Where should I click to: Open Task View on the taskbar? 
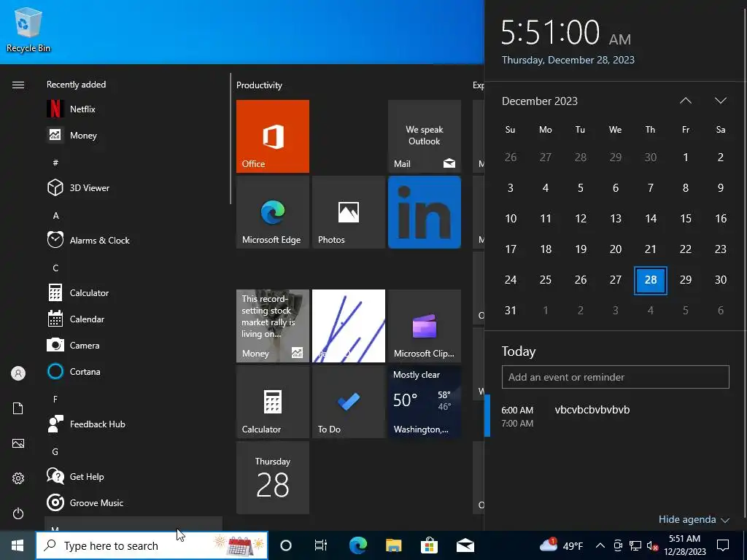pyautogui.click(x=321, y=545)
